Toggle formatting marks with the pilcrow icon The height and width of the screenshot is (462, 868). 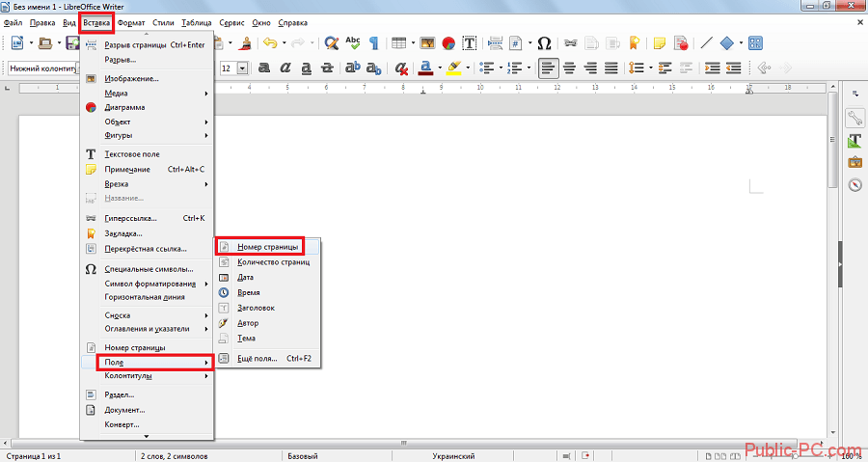point(373,43)
